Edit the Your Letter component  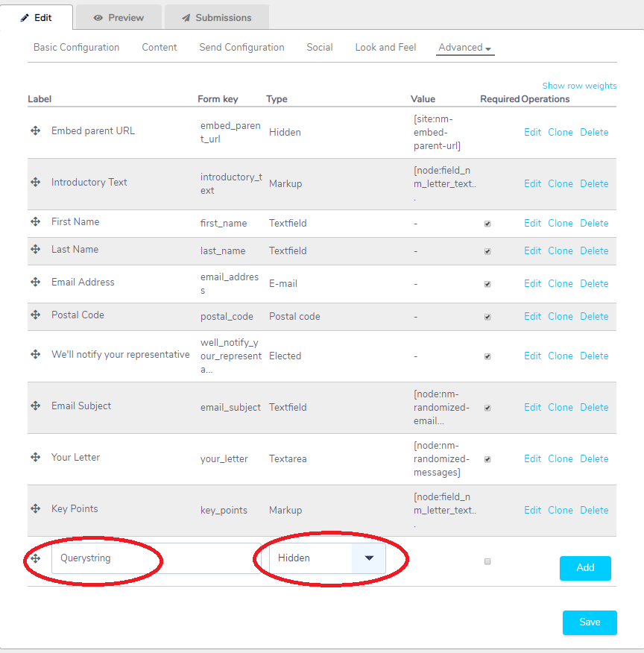(532, 459)
